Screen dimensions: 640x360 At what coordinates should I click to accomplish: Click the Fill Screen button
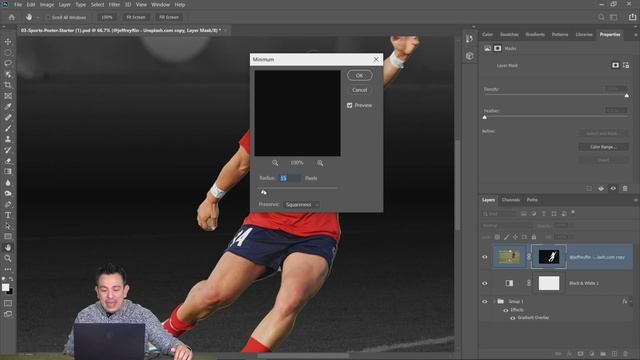[169, 17]
